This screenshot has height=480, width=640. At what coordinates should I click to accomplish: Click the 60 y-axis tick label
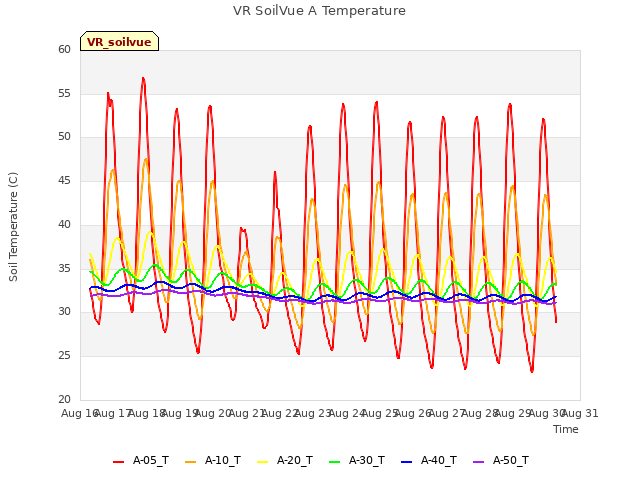pyautogui.click(x=64, y=49)
